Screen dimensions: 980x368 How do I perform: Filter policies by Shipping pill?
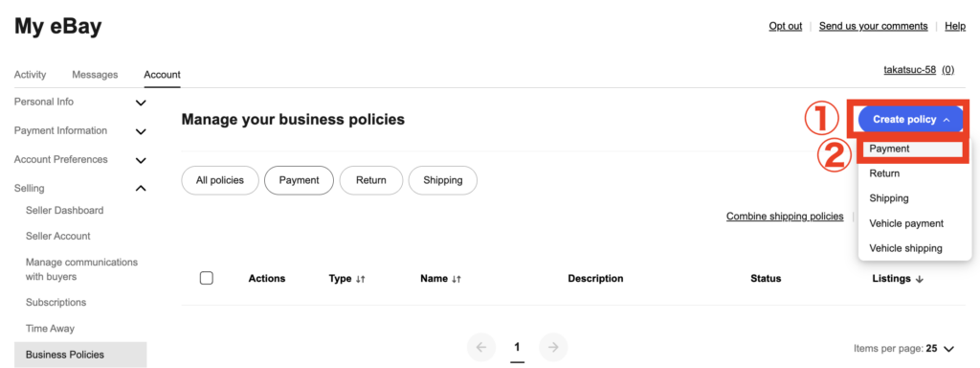click(443, 180)
